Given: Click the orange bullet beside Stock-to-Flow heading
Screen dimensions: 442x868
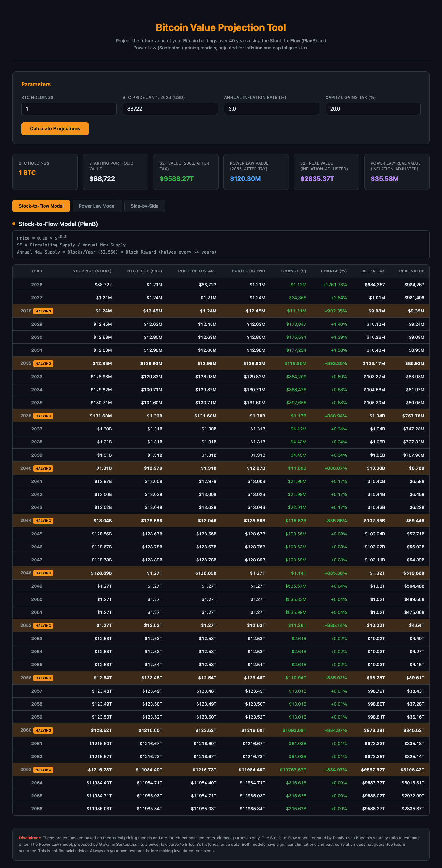Looking at the screenshot, I should tap(14, 224).
